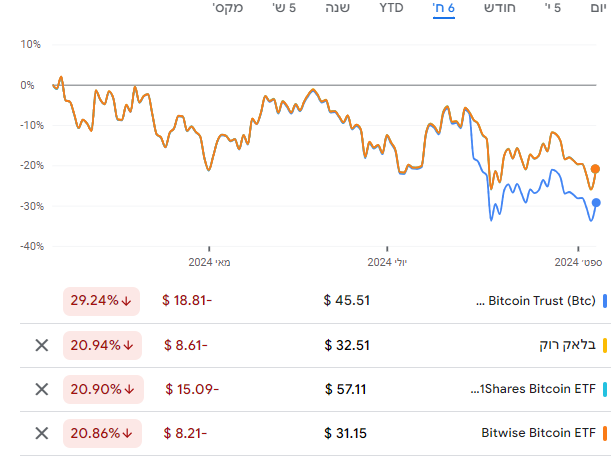Click the 29.24% decline badge
The image size is (611, 458).
tap(103, 300)
